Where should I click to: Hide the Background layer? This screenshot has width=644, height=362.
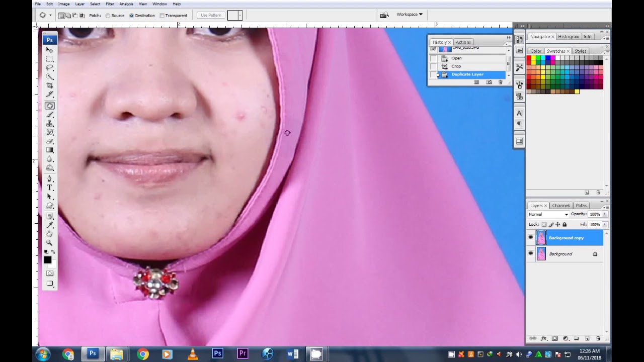(530, 253)
